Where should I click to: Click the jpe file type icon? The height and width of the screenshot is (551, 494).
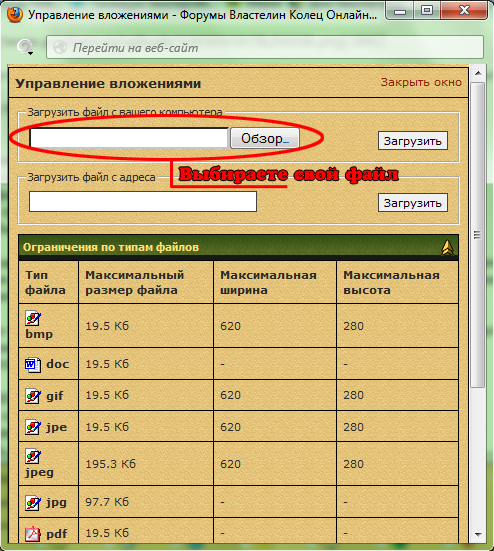[33, 427]
